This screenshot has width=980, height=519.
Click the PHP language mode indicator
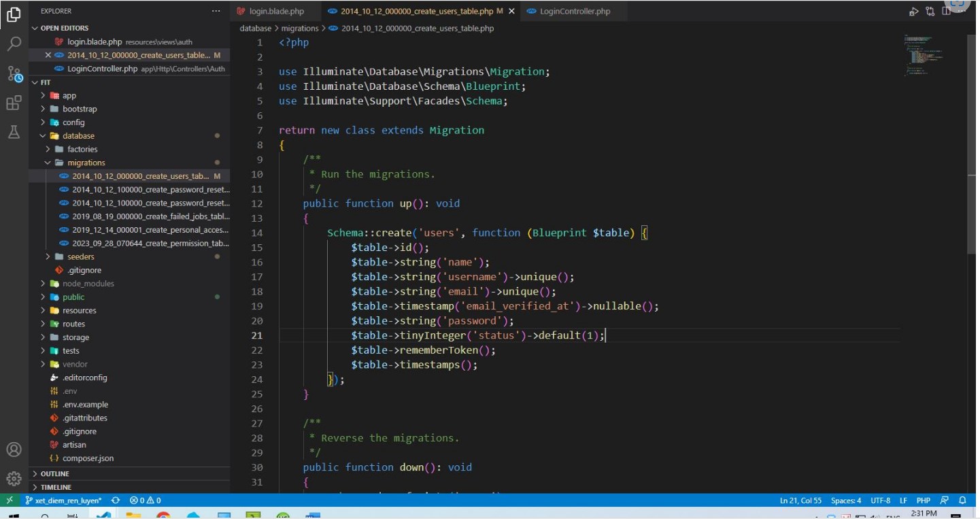click(923, 501)
